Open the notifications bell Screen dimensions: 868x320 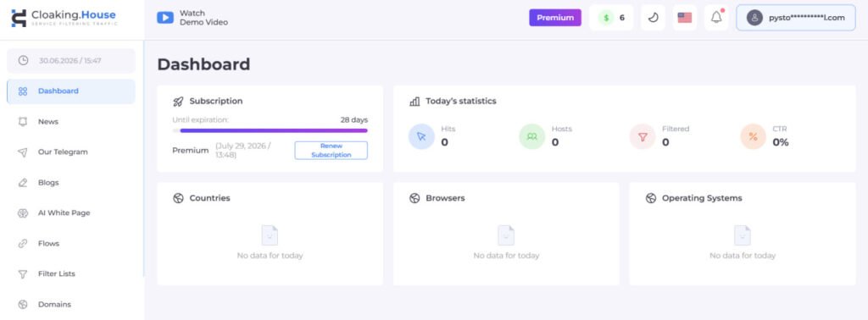pyautogui.click(x=716, y=18)
